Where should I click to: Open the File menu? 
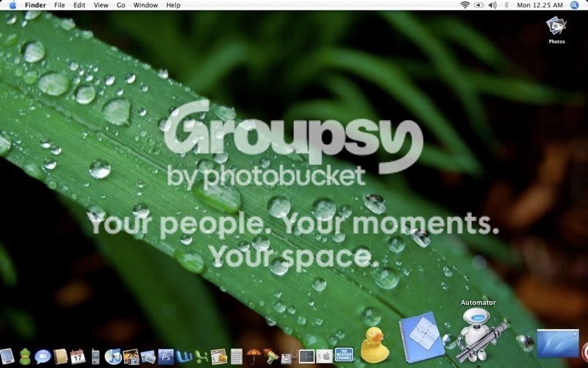coord(60,5)
